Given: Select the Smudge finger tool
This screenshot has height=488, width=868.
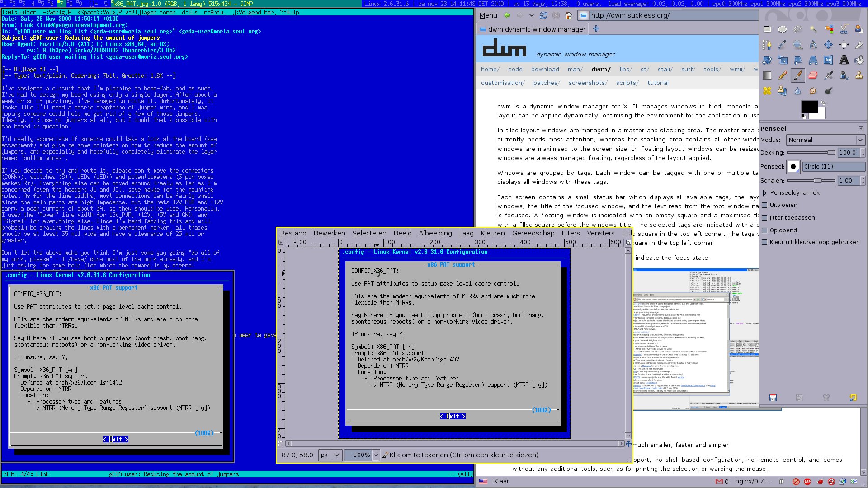Looking at the screenshot, I should pos(813,91).
